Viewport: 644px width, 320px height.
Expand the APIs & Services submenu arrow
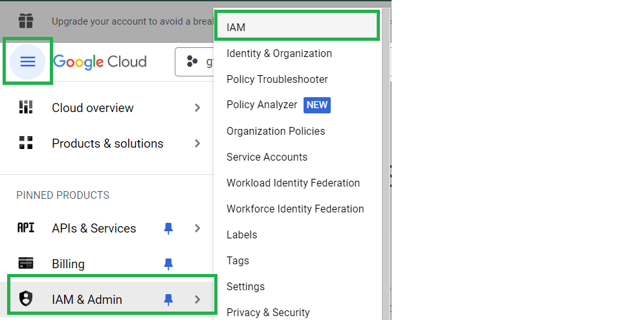[197, 228]
